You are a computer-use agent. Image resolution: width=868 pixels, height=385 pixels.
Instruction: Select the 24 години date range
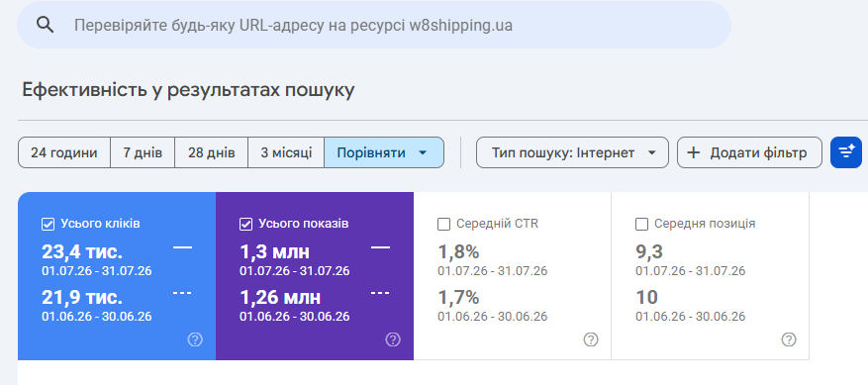click(x=64, y=152)
